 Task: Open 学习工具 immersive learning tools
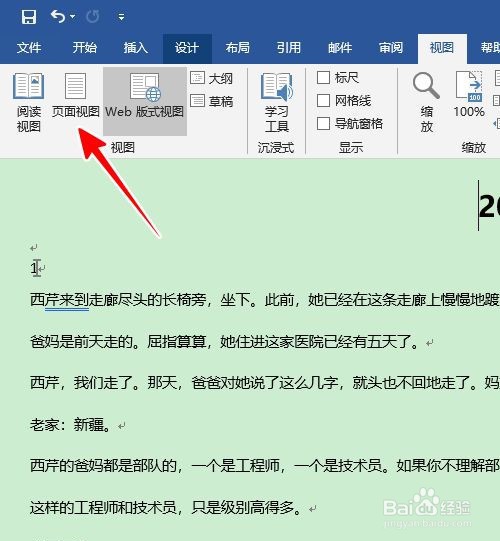click(277, 102)
